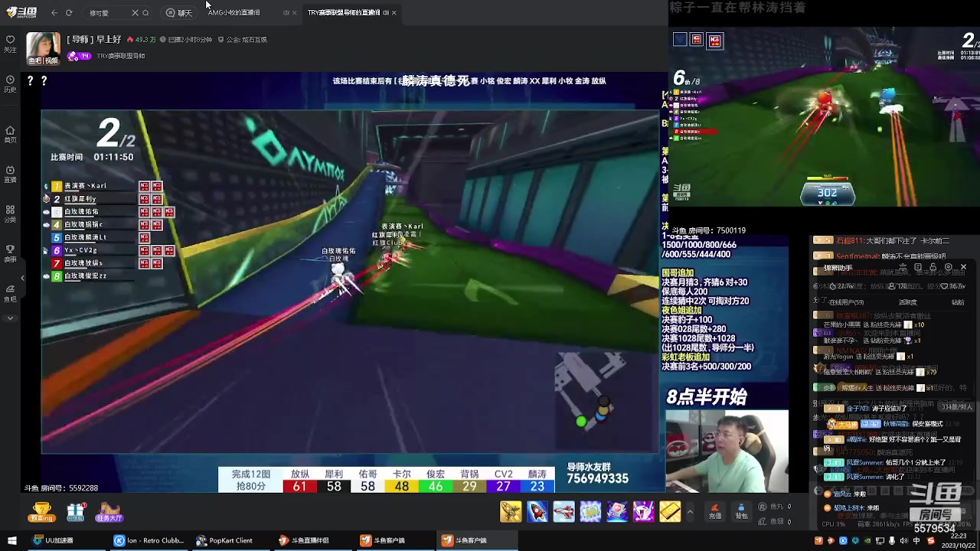This screenshot has width=980, height=551.
Task: Click the magnifier search icon
Action: pyautogui.click(x=146, y=12)
